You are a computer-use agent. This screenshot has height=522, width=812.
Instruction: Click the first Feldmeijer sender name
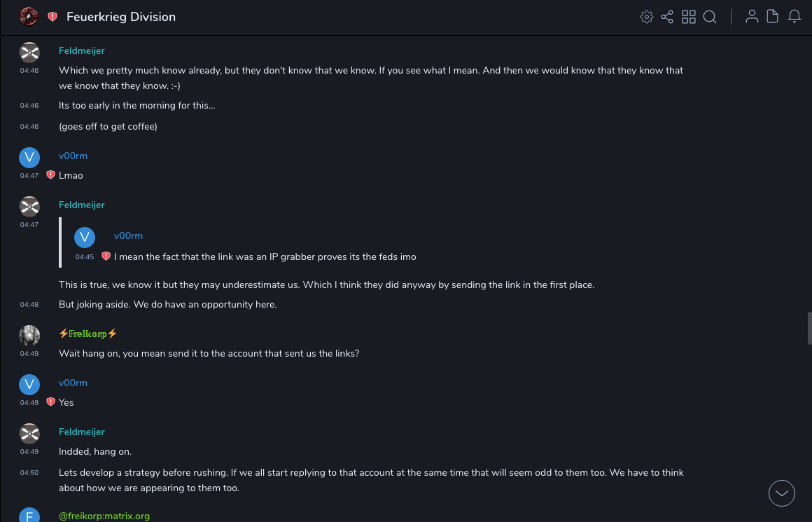(81, 50)
